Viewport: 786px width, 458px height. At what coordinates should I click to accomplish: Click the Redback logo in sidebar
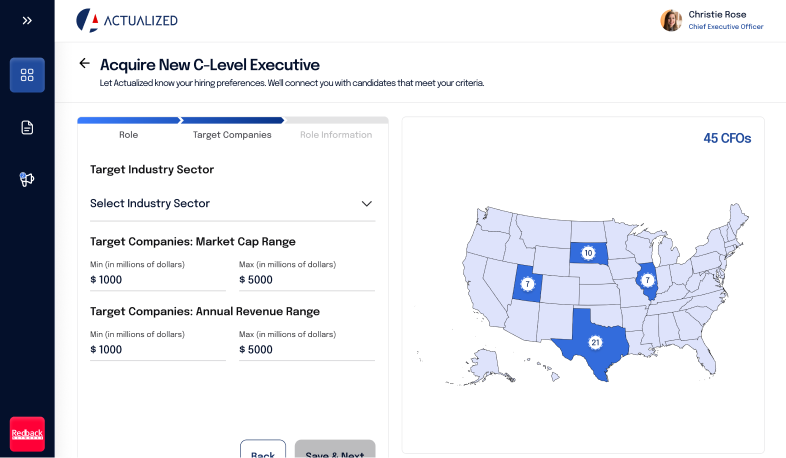pyautogui.click(x=27, y=434)
